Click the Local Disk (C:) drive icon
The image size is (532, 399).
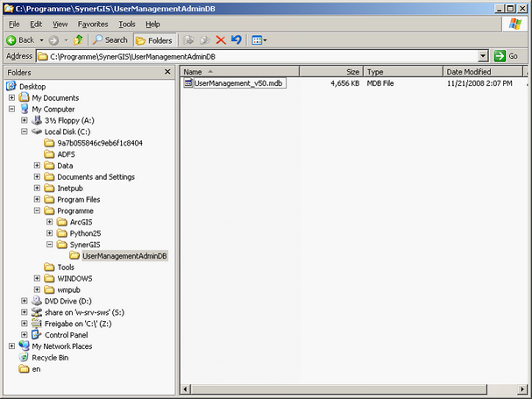click(37, 132)
